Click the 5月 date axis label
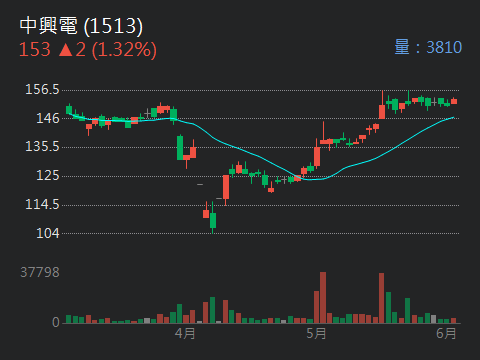 (x=316, y=333)
